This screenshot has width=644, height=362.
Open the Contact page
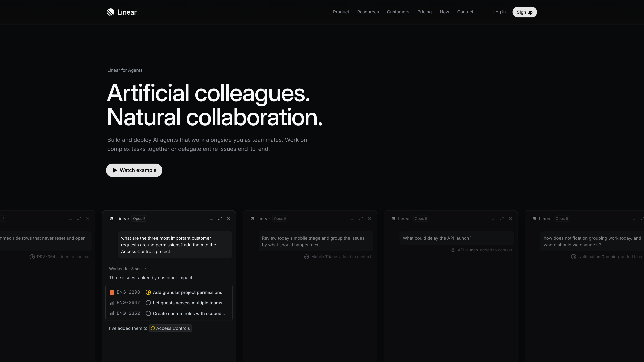coord(465,12)
